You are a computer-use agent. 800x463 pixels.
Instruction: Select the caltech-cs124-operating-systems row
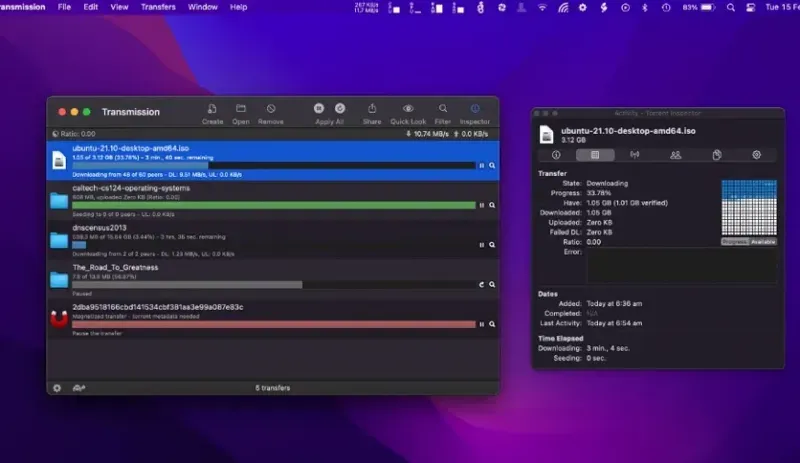click(x=273, y=200)
